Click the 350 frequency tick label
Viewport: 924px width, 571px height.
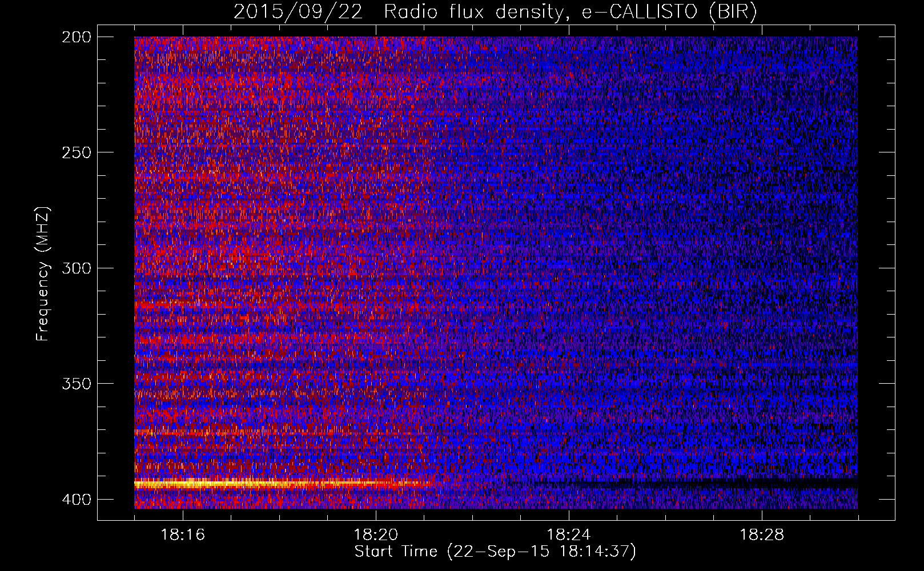coord(76,384)
